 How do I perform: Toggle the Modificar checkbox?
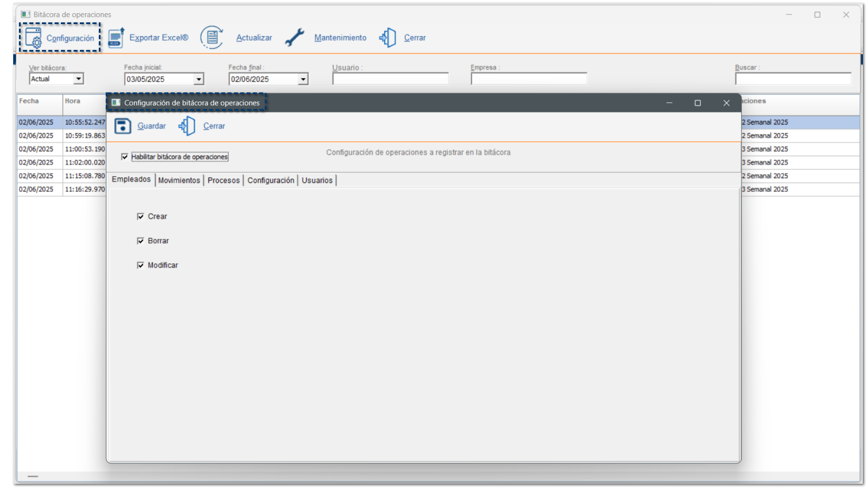pos(140,265)
